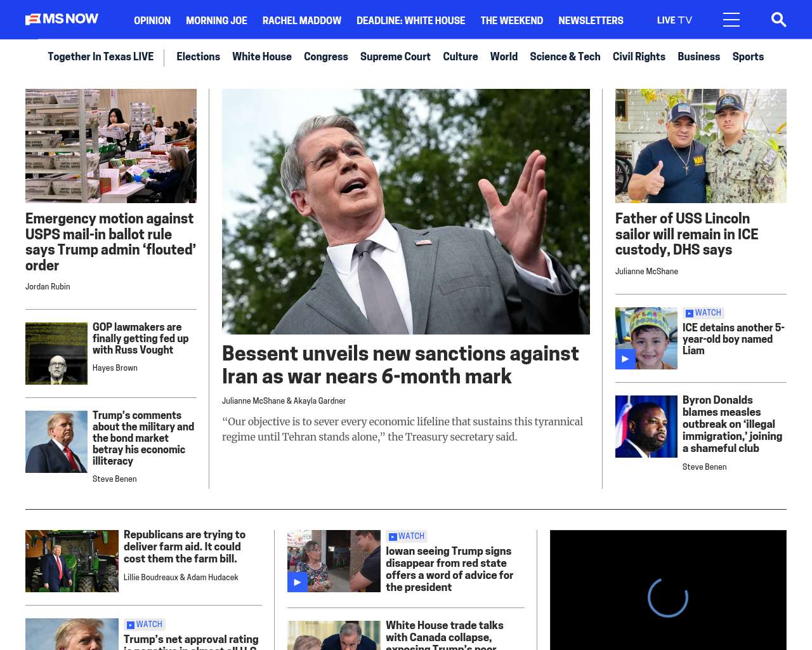Open The Weekend show page
This screenshot has width=812, height=650.
point(512,20)
